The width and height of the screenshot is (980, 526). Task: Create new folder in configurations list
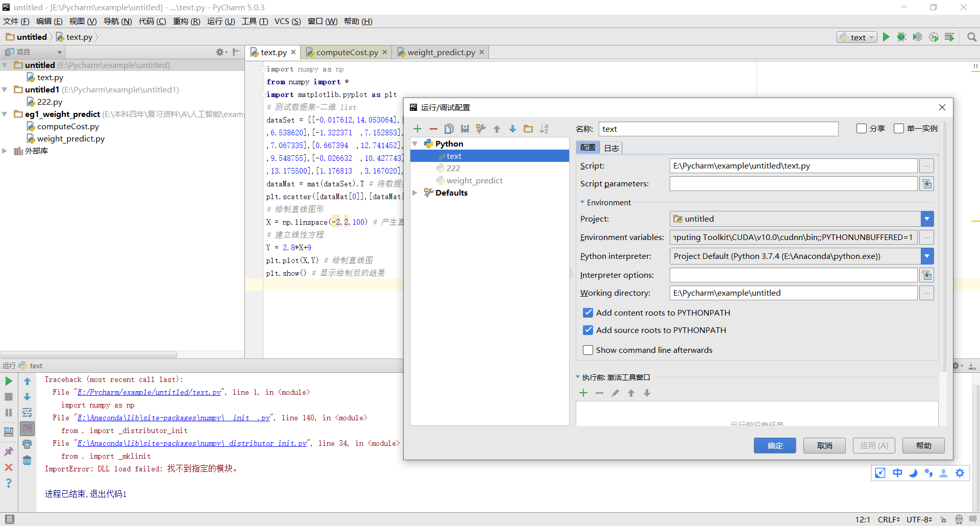pyautogui.click(x=528, y=129)
